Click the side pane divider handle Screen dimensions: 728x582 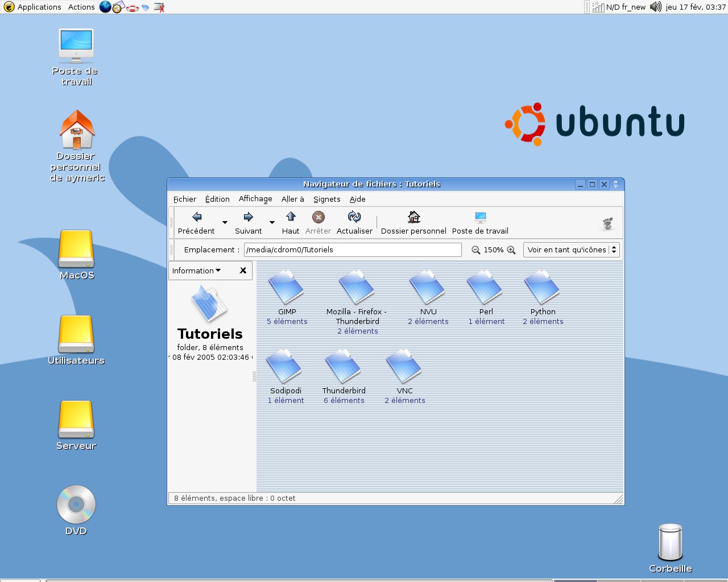pos(254,376)
